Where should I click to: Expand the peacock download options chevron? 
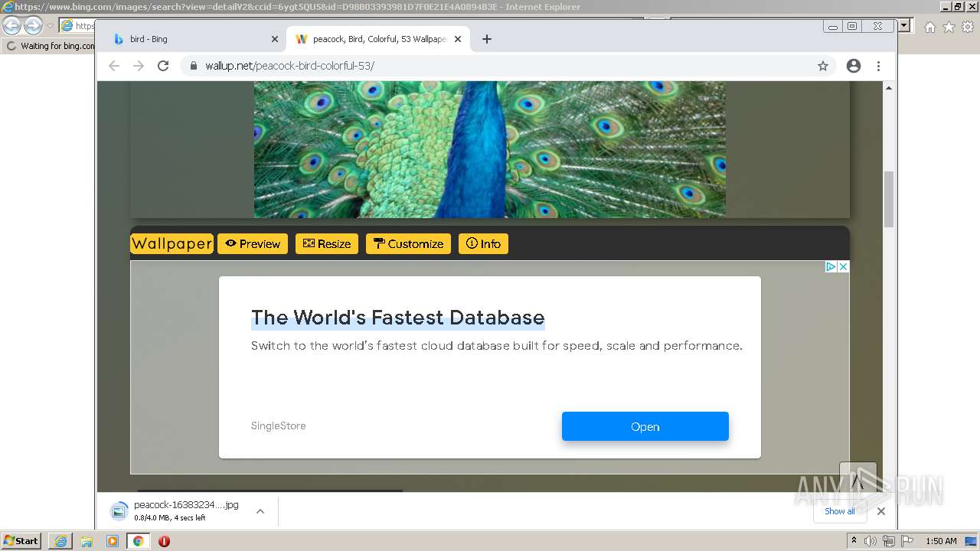tap(260, 511)
